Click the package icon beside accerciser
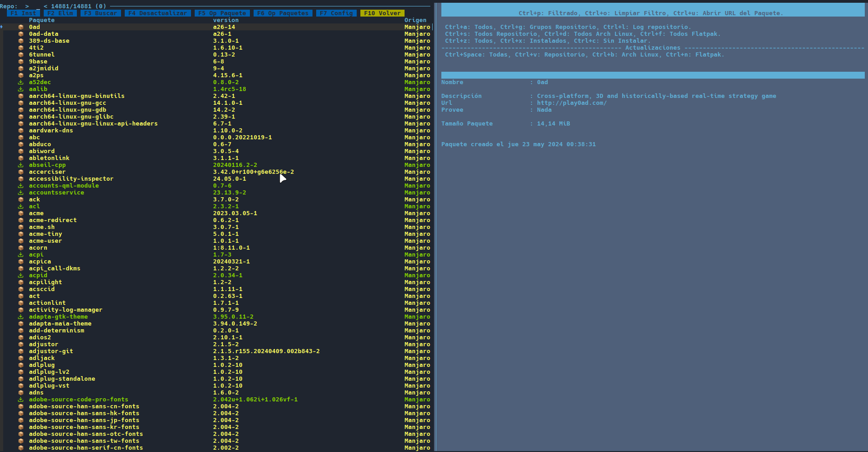The height and width of the screenshot is (452, 868). point(21,172)
